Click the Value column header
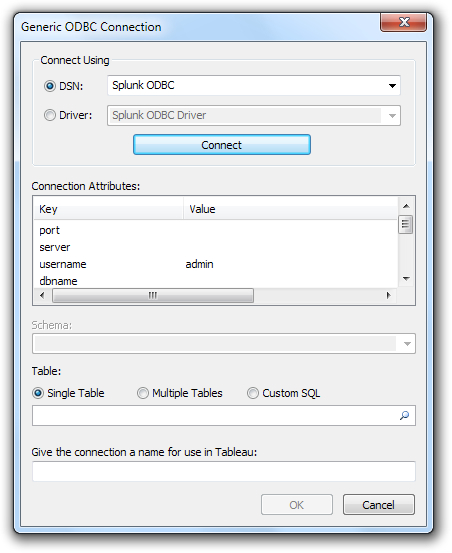 coord(291,209)
